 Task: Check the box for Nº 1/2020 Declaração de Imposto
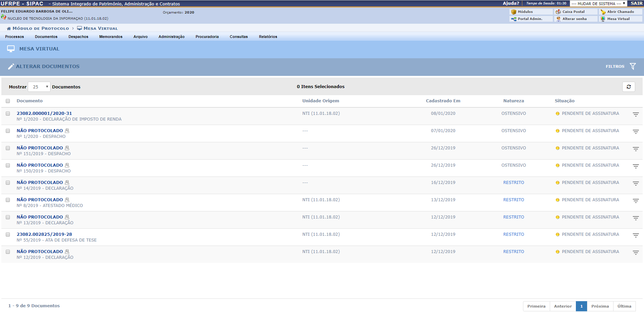8,113
